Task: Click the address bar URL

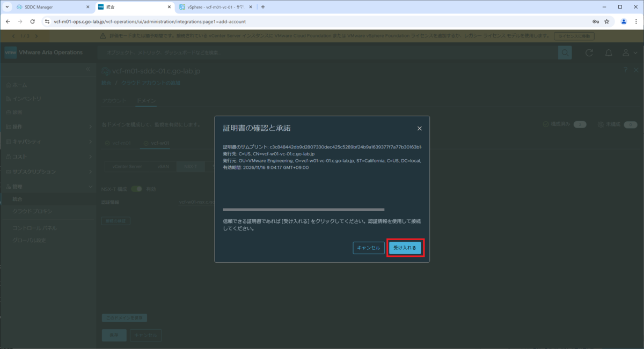Action: pyautogui.click(x=150, y=22)
